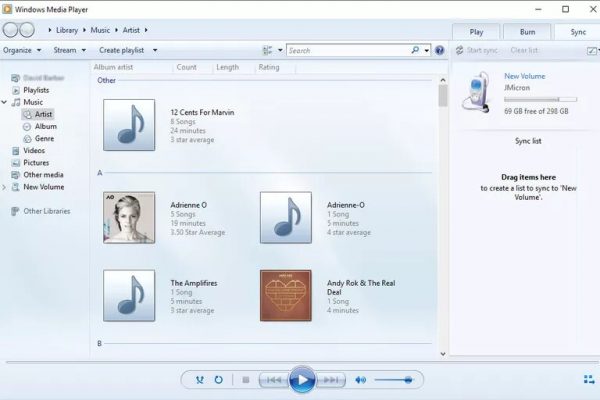Toggle the repeat button
Screen dimensions: 600x400
218,380
